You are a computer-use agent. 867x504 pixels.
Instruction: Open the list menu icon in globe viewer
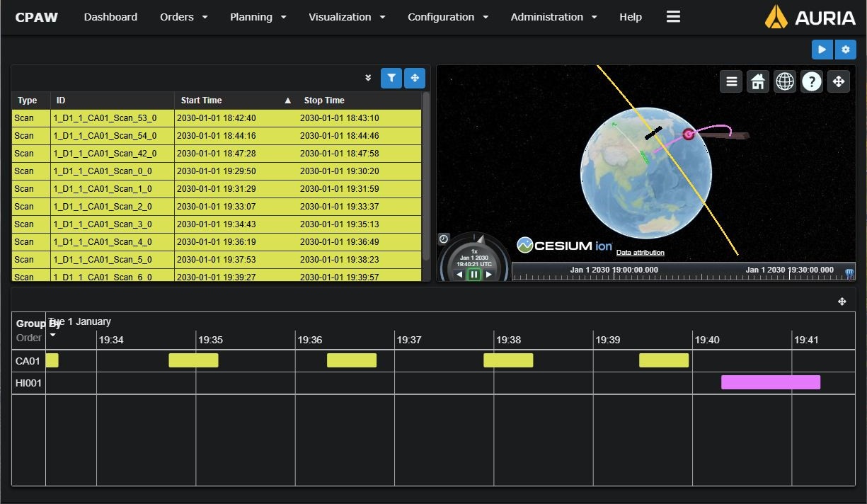tap(731, 81)
